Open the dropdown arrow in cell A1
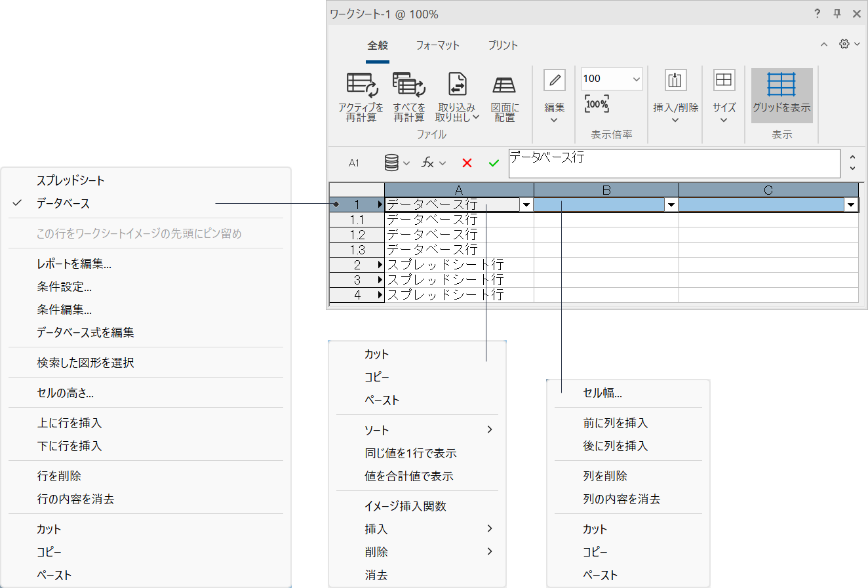Screen dimensions: 868x588 point(526,204)
